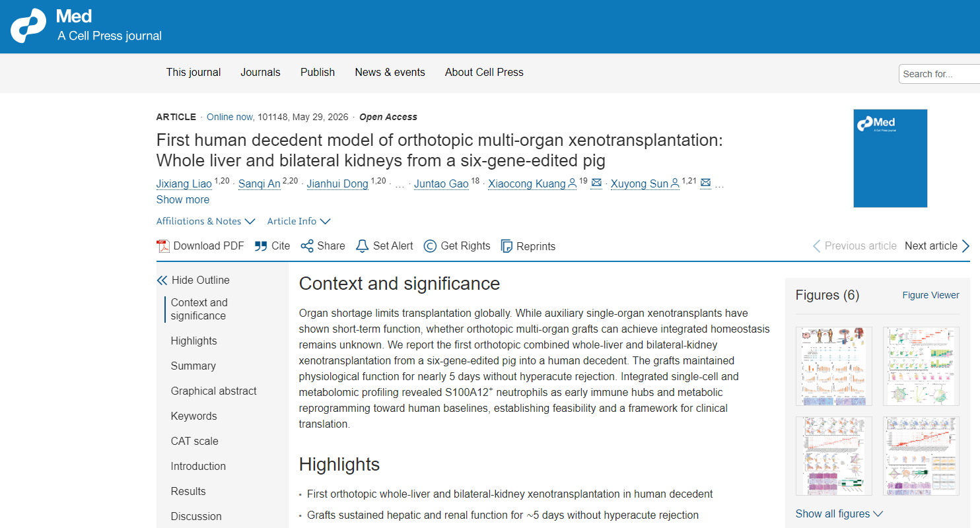This screenshot has width=980, height=528.
Task: Click Xuyong Sun's email envelope icon
Action: click(x=705, y=183)
